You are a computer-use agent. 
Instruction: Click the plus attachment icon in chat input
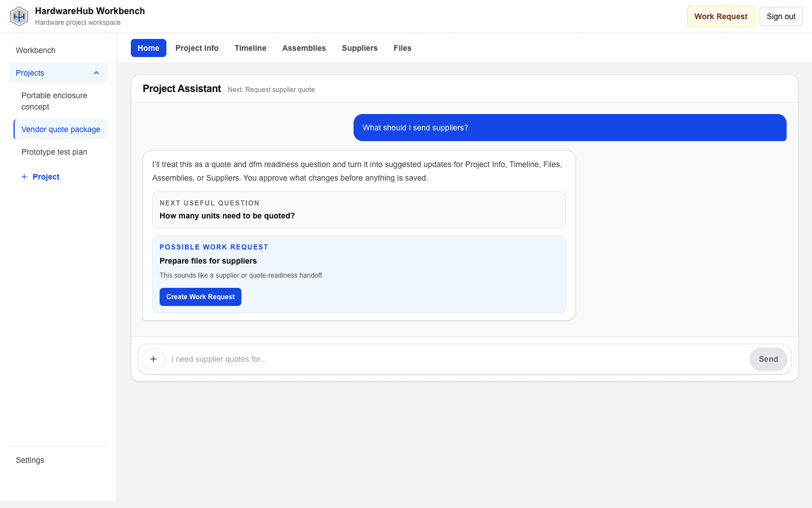pos(153,359)
